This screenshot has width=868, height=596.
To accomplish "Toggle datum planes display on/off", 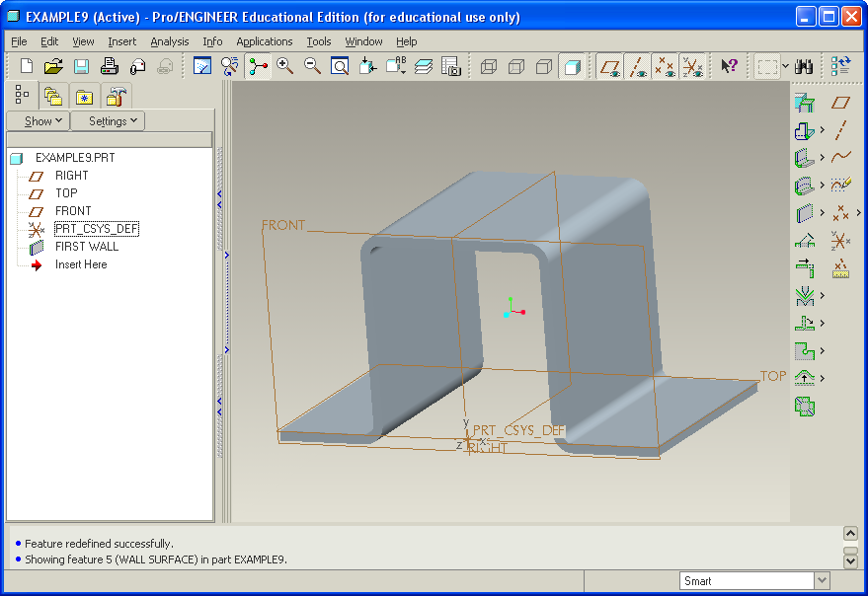I will pyautogui.click(x=609, y=66).
